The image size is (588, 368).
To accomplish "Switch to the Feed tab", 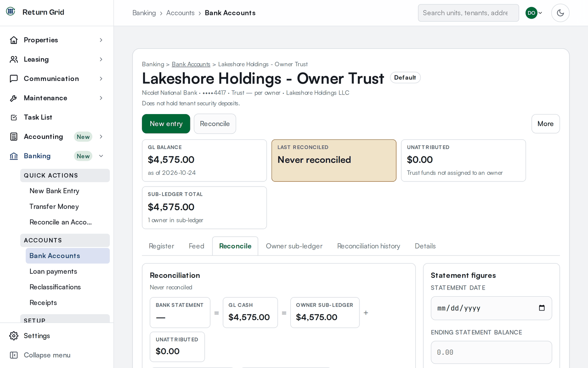I will pyautogui.click(x=197, y=246).
